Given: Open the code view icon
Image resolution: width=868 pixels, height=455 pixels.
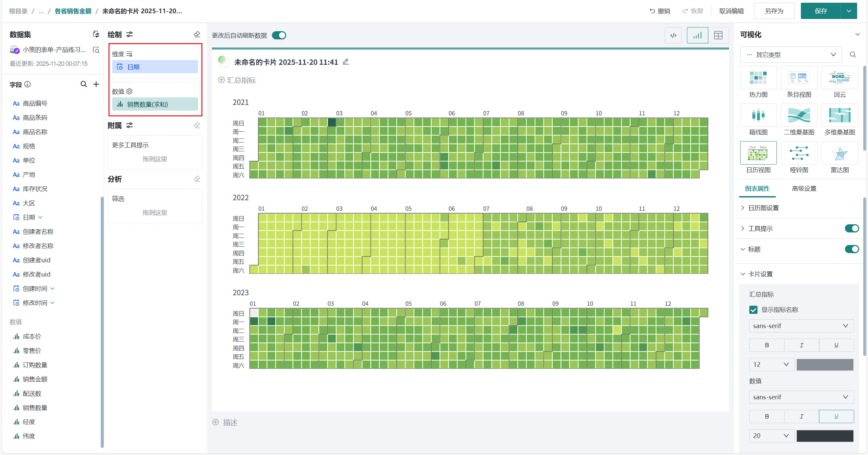Looking at the screenshot, I should pyautogui.click(x=673, y=35).
